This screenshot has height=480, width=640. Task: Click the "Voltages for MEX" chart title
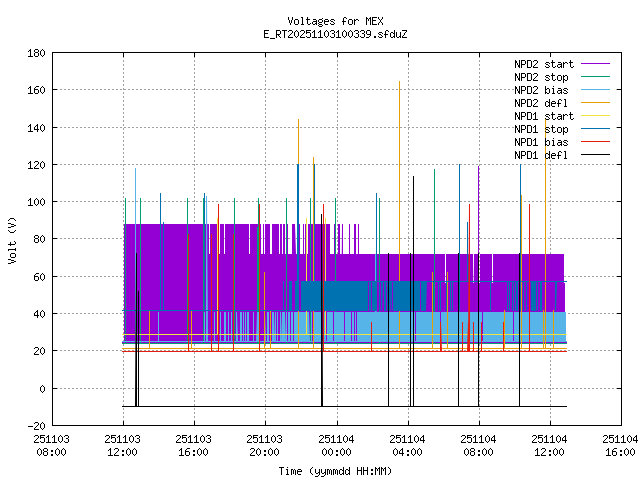335,21
